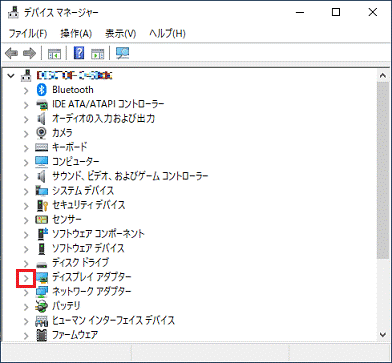Image resolution: width=392 pixels, height=363 pixels.
Task: Click the scrollbar down arrow
Action: coord(383,334)
